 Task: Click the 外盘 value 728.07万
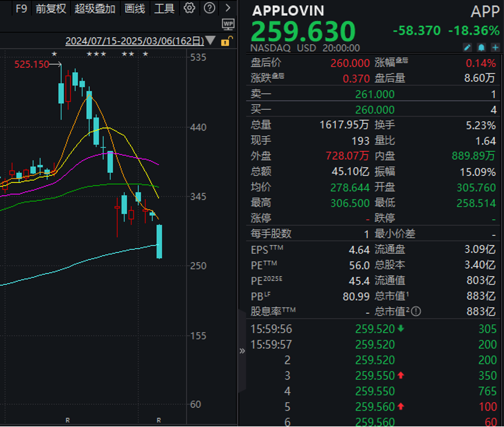tap(347, 156)
